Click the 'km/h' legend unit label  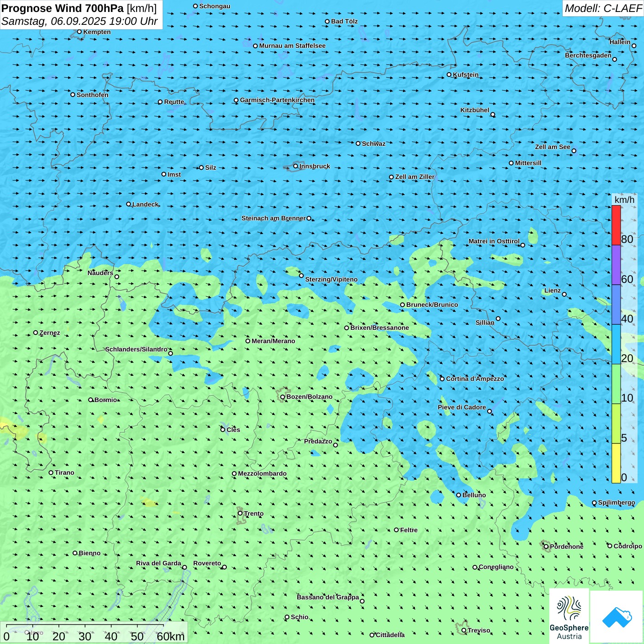624,200
